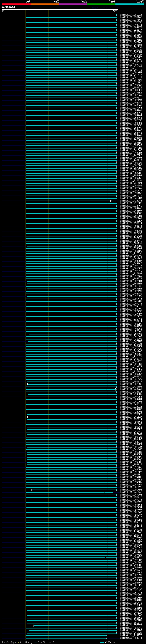Select label UniRef100_Q677H7

(131, 341)
